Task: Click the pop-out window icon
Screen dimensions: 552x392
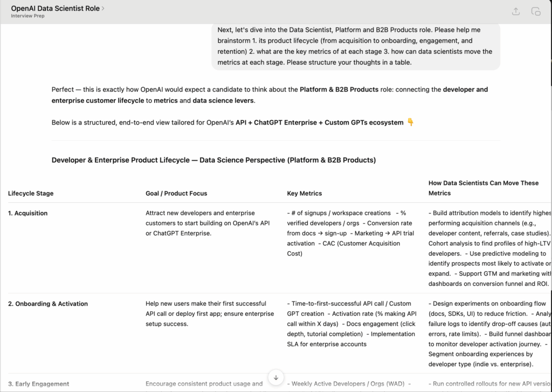Action: 536,11
